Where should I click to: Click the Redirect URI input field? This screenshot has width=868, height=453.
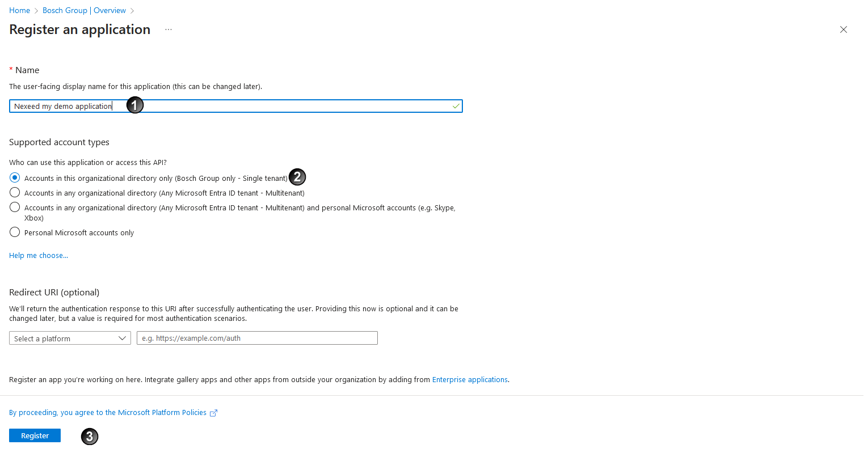coord(256,338)
